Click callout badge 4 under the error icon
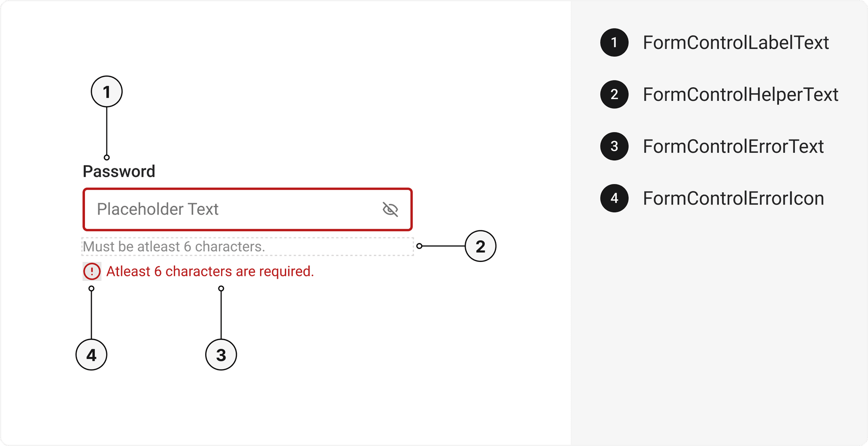 (x=92, y=355)
